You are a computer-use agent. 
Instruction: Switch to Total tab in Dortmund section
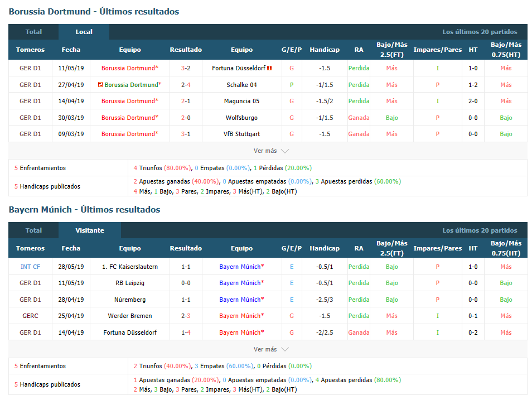point(33,32)
